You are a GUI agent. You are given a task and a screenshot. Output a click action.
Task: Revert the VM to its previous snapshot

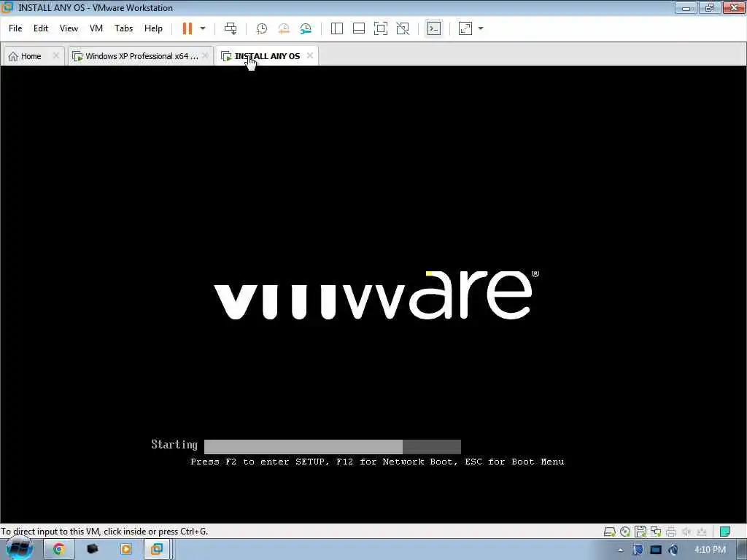284,28
